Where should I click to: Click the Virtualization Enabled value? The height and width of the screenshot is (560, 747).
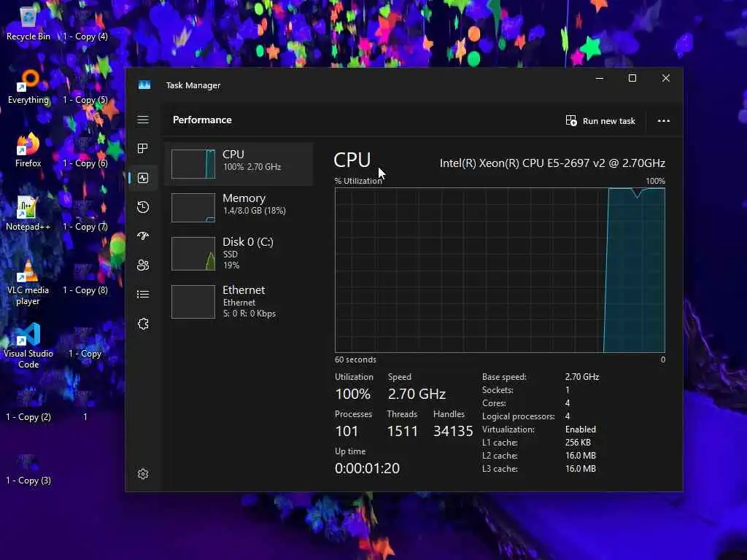click(x=580, y=429)
